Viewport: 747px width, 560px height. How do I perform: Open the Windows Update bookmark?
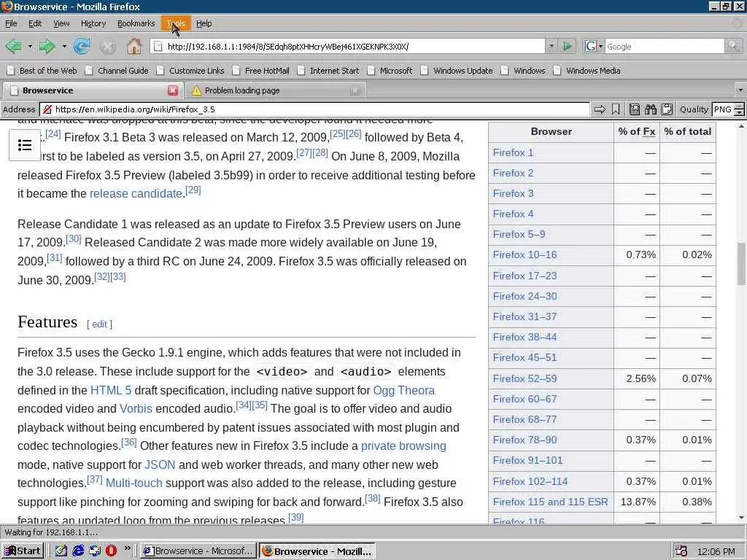(x=457, y=71)
